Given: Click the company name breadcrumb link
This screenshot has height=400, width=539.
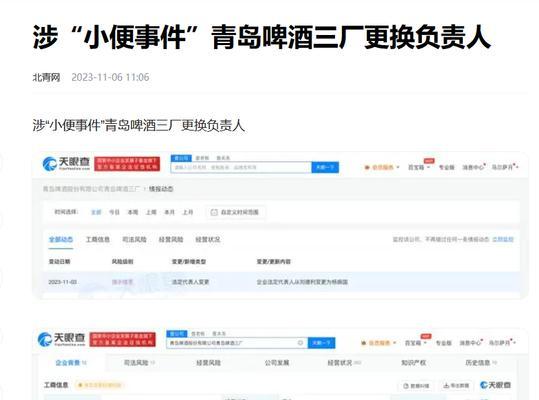Looking at the screenshot, I should [91, 189].
